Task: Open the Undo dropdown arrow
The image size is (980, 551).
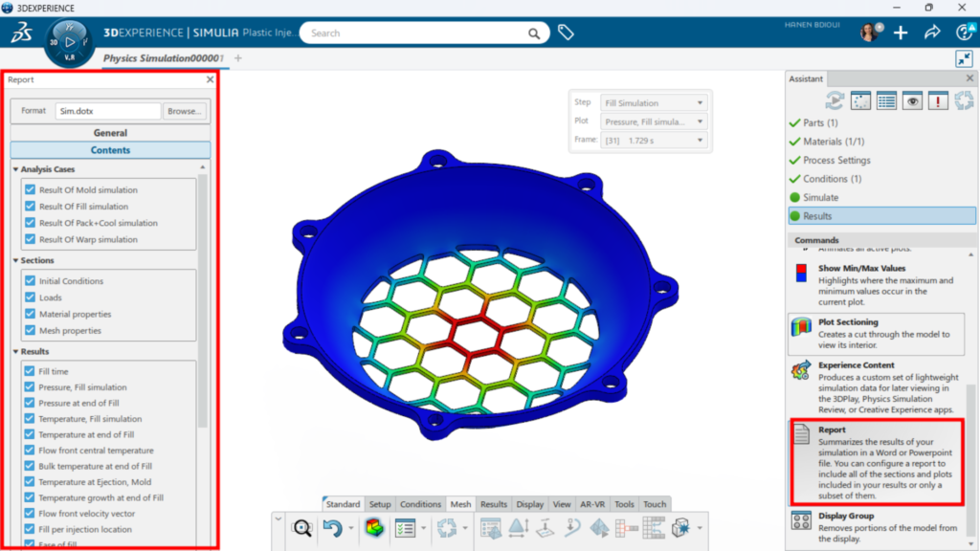Action: click(350, 529)
